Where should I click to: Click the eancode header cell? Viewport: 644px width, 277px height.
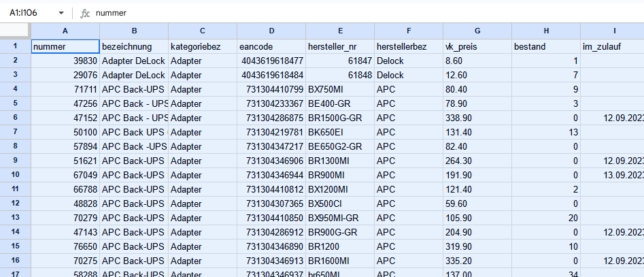click(x=271, y=46)
